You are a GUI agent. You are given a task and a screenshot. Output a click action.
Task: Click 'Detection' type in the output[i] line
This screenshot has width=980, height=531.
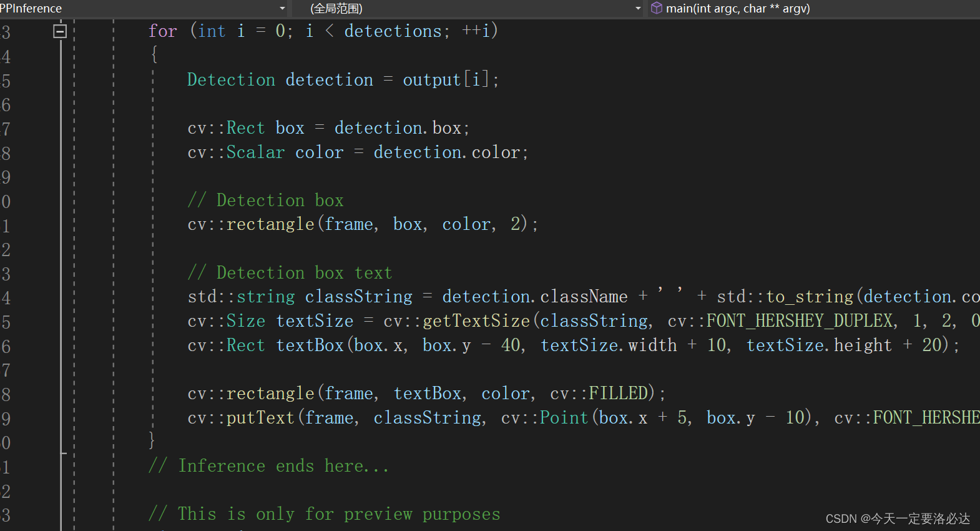[231, 80]
